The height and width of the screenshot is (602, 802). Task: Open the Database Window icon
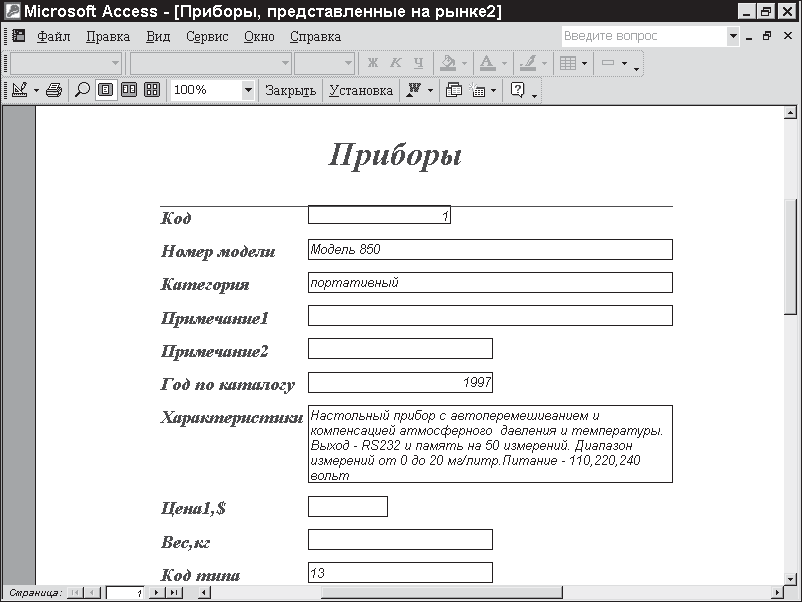[454, 90]
